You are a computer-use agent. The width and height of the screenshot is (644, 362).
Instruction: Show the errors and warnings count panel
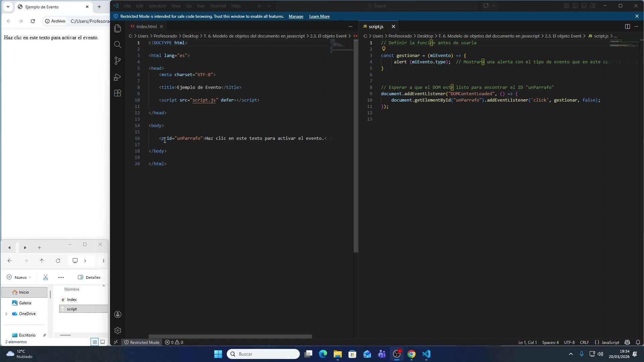[174, 342]
